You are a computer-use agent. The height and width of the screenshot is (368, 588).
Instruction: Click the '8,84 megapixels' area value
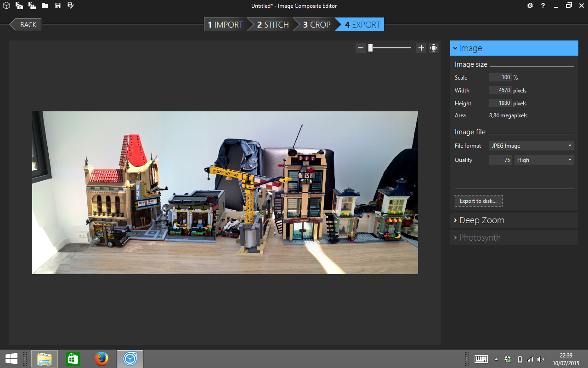[508, 115]
